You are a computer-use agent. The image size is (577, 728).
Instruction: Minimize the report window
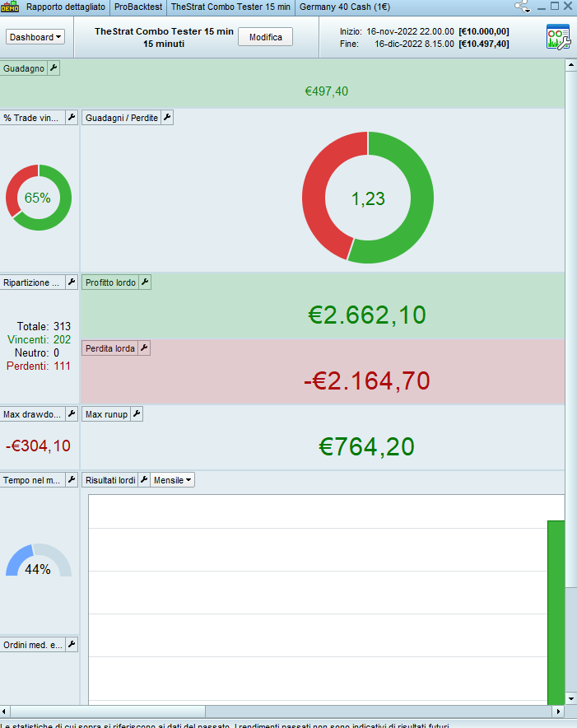coord(542,7)
